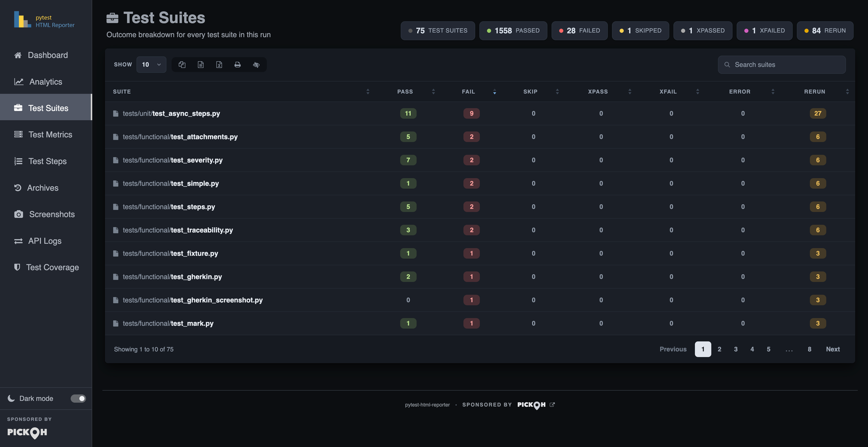
Task: Click file icon for test_gherkin_screenshot.py
Action: 116,300
